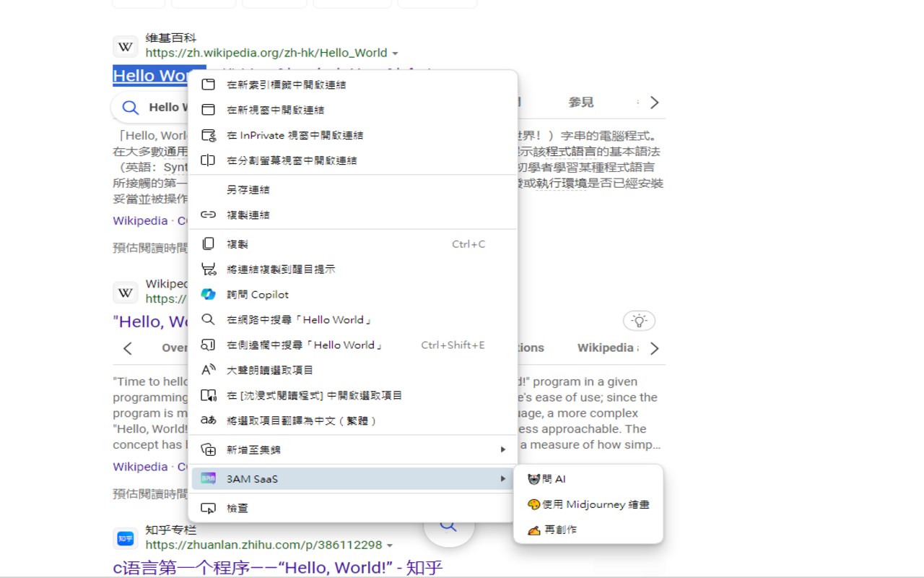Click zhuanlan.zhihu.com/p/386112298 URL text
Image resolution: width=924 pixels, height=578 pixels.
tap(263, 545)
